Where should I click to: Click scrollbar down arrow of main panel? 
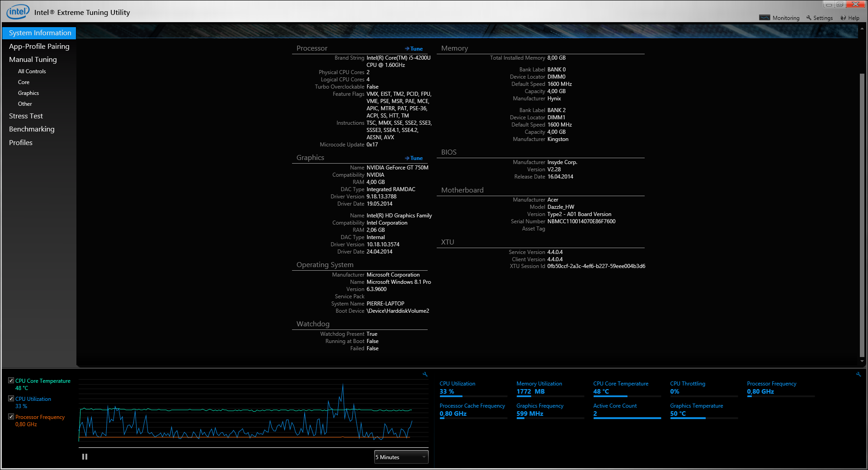pos(862,361)
